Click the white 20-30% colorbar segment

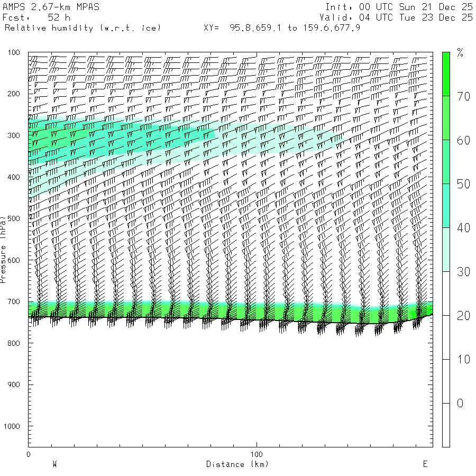point(446,294)
